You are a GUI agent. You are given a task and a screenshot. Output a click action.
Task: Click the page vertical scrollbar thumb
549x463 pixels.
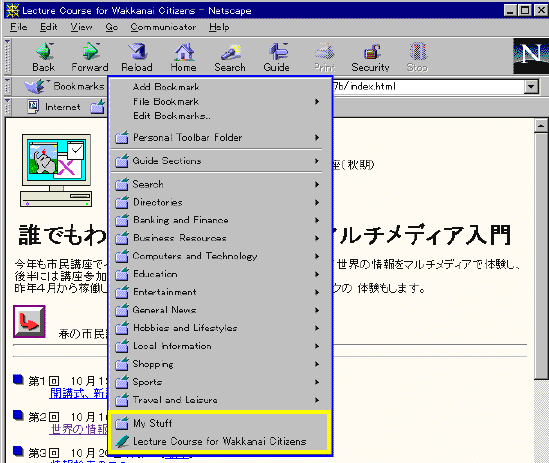[541, 256]
